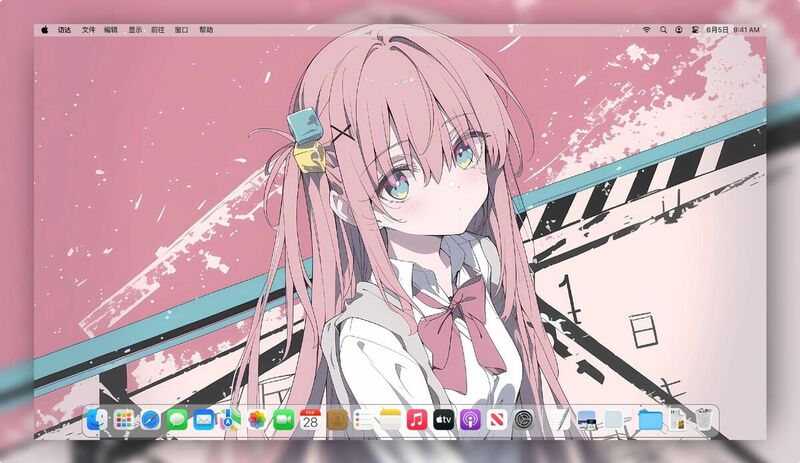800x463 pixels.
Task: Open the Apple TV app
Action: point(443,420)
